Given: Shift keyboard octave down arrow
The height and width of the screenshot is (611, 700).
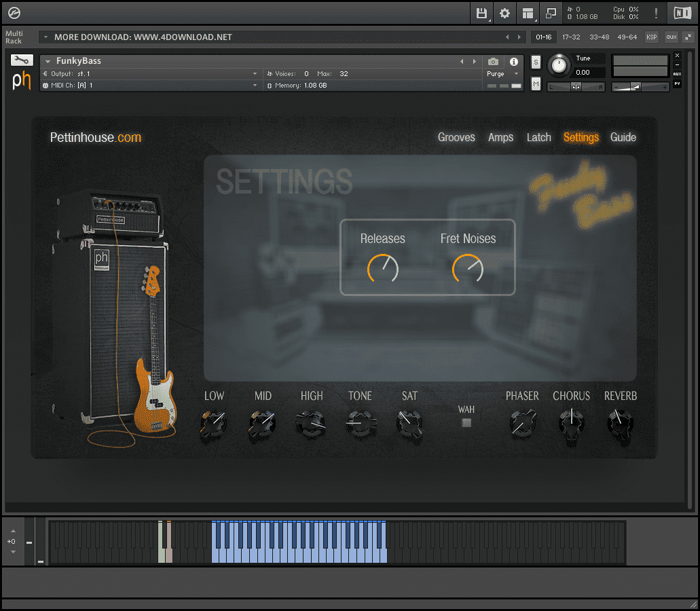Looking at the screenshot, I should point(13,552).
